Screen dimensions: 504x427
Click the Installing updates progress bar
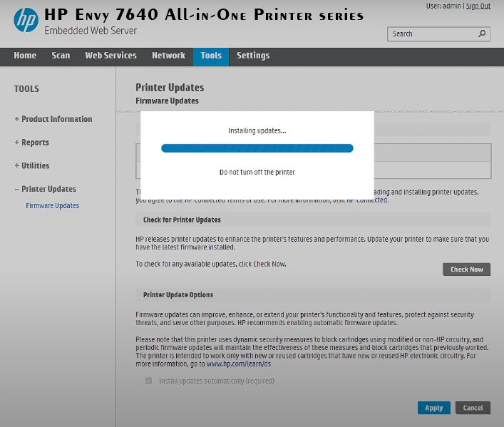[257, 148]
